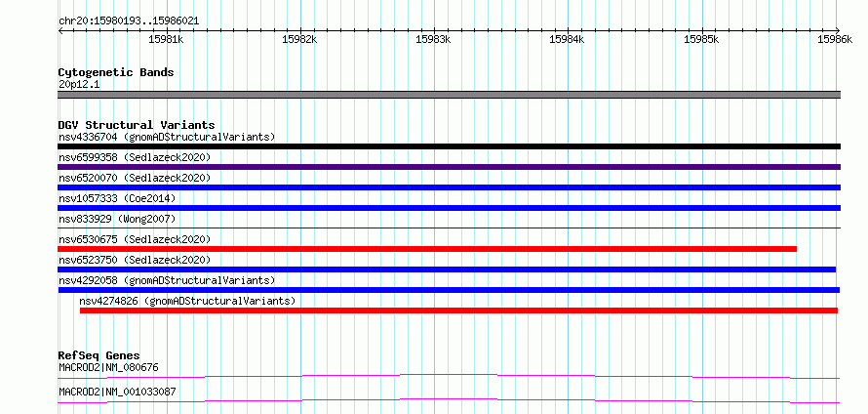Click the 15986k ruler label

click(x=835, y=39)
